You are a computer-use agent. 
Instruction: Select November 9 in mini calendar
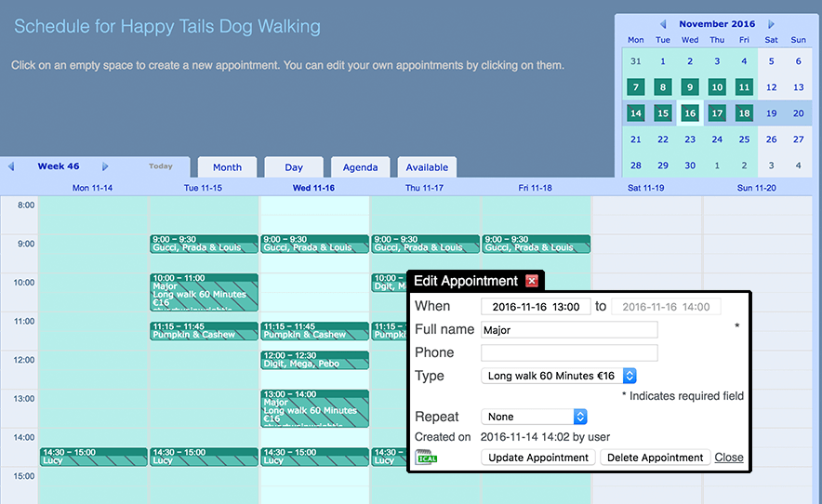click(690, 87)
